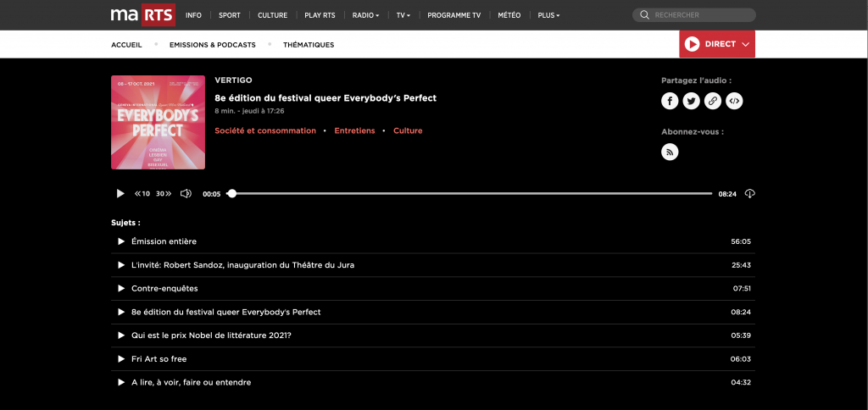Share the audio on Facebook

(x=670, y=102)
